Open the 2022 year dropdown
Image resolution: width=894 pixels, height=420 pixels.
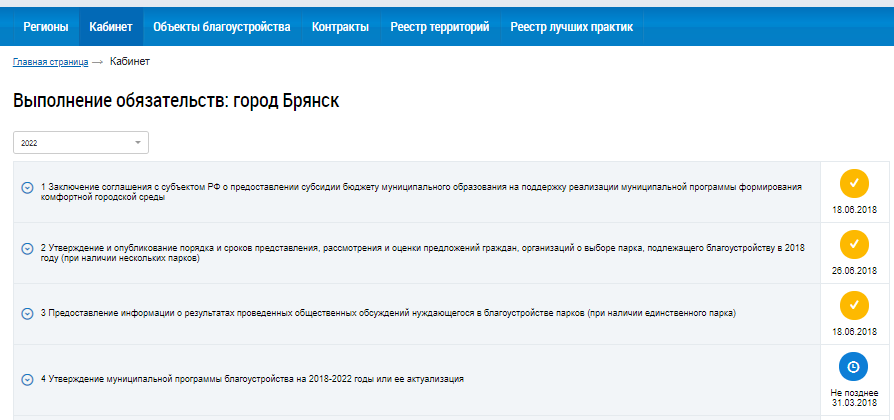pyautogui.click(x=81, y=143)
